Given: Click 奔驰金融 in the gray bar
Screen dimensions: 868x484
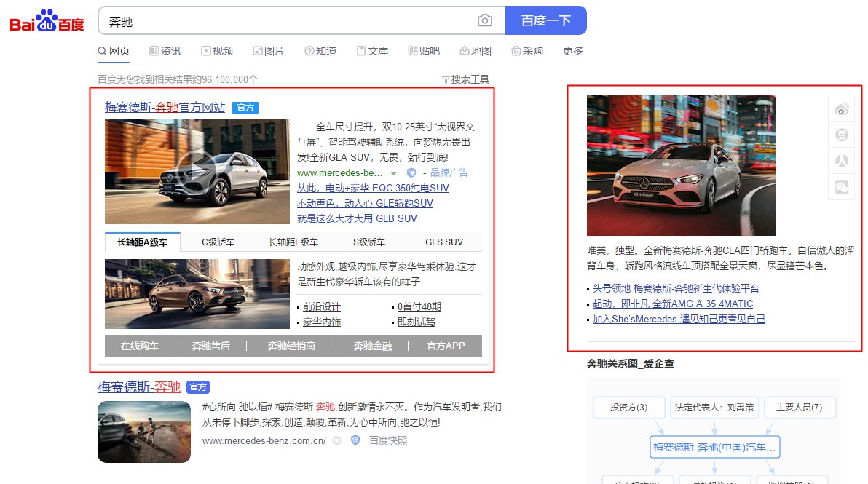Looking at the screenshot, I should pos(373,346).
